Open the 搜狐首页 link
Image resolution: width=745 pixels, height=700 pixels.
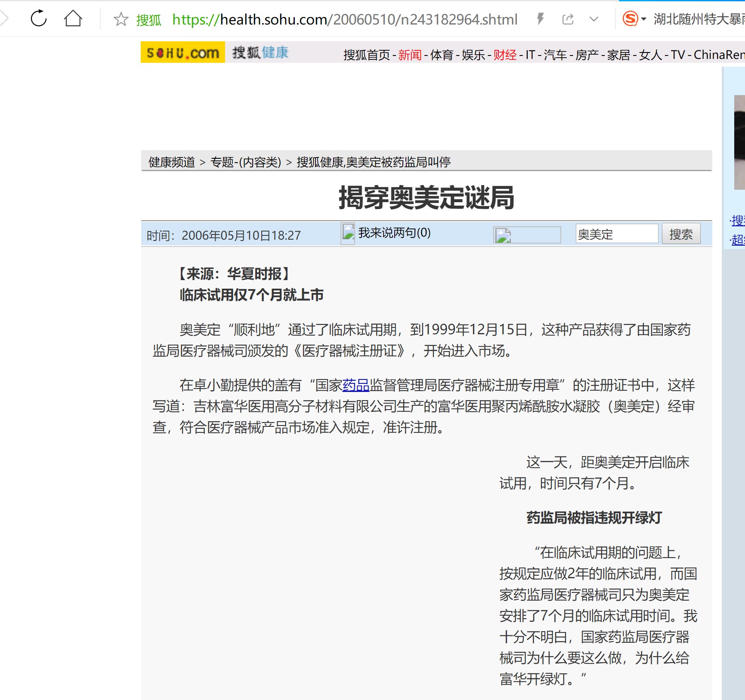367,55
